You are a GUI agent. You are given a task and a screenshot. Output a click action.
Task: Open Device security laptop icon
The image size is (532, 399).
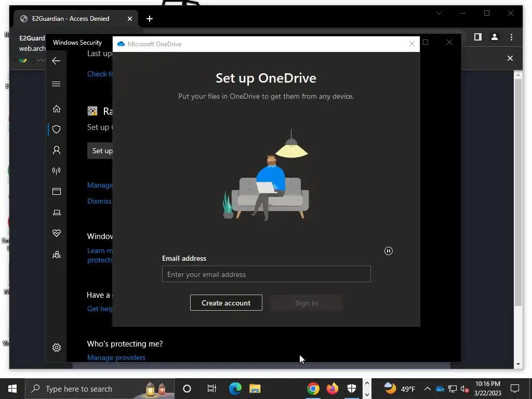click(56, 212)
